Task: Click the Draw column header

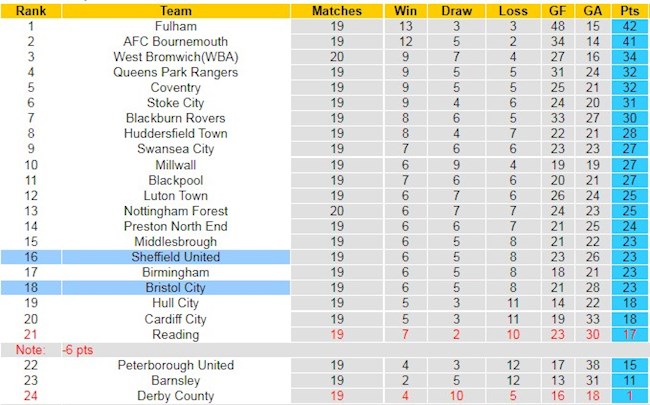Action: (x=456, y=10)
